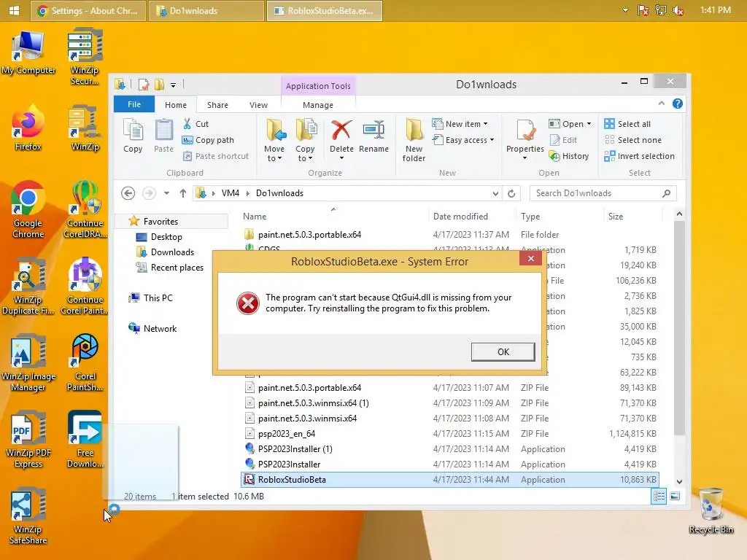Click Invert selection in the ribbon

click(639, 156)
